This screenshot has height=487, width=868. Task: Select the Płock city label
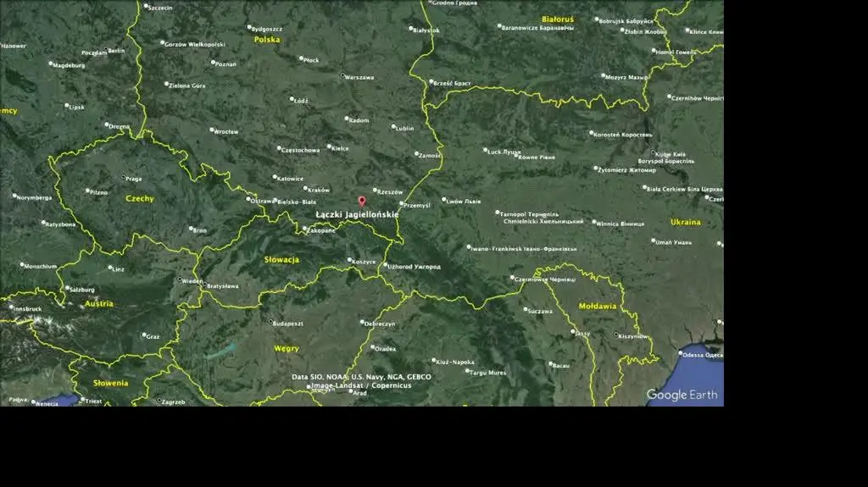[311, 60]
